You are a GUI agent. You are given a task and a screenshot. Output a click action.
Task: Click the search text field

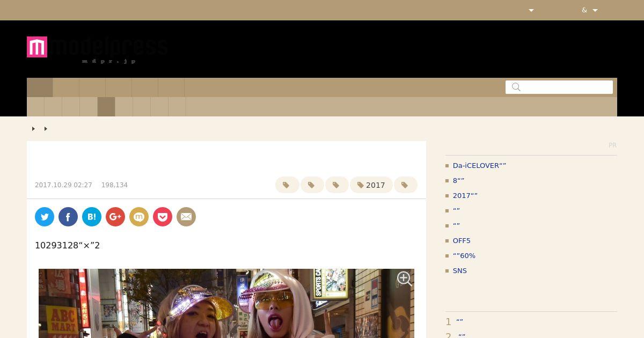[x=559, y=87]
